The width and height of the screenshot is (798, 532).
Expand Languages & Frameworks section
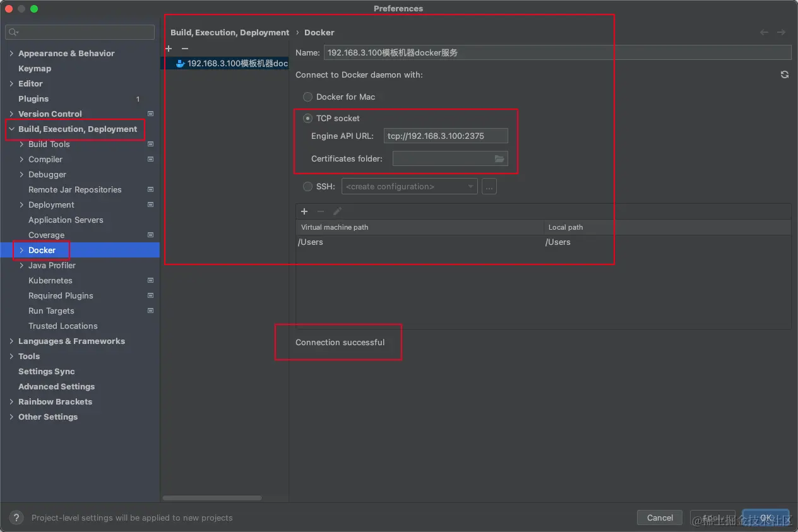11,341
